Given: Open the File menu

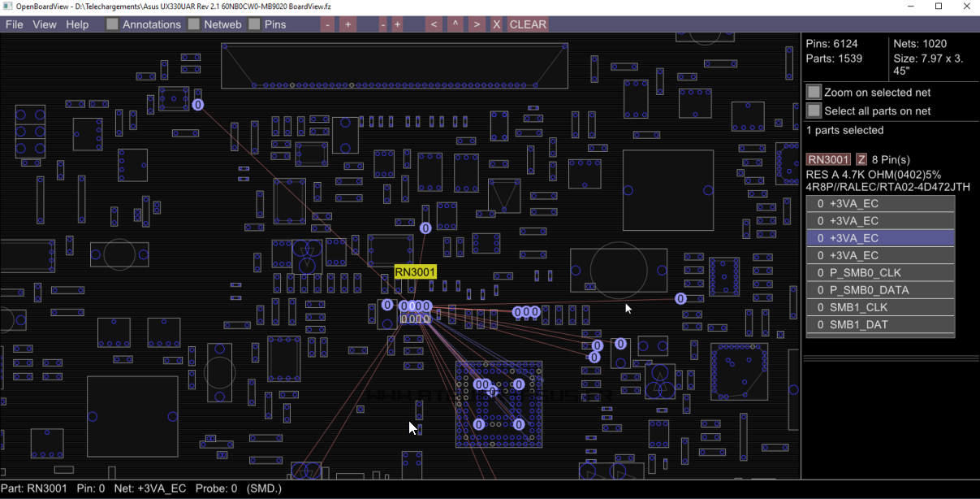Looking at the screenshot, I should pyautogui.click(x=15, y=24).
